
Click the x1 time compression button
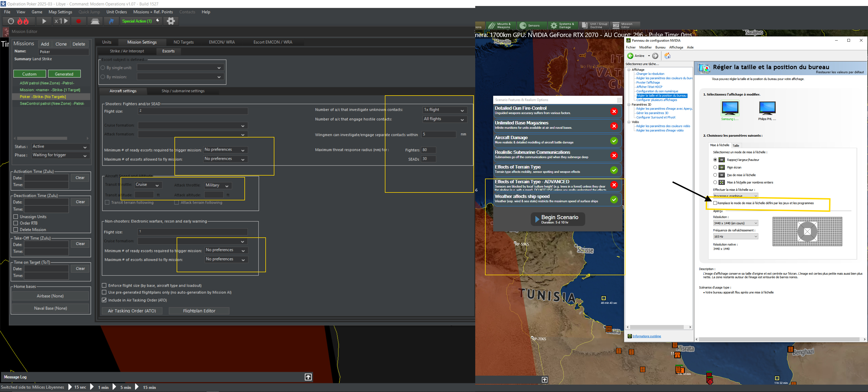61,21
